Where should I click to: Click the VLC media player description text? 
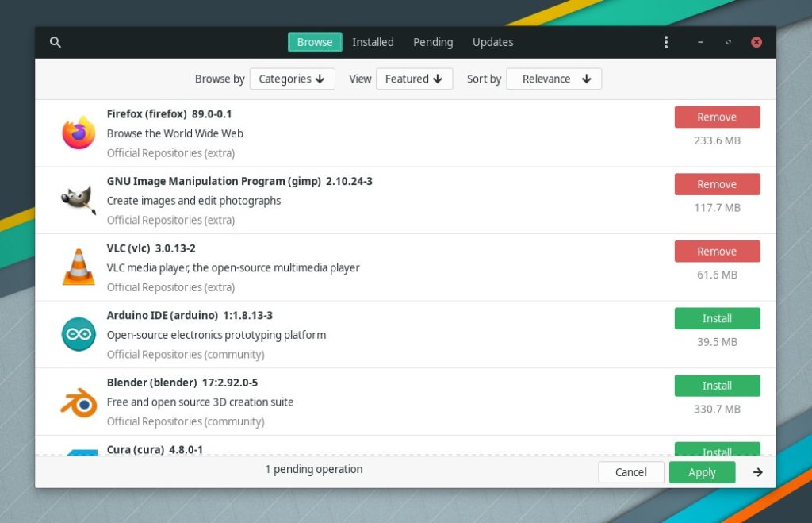point(233,267)
